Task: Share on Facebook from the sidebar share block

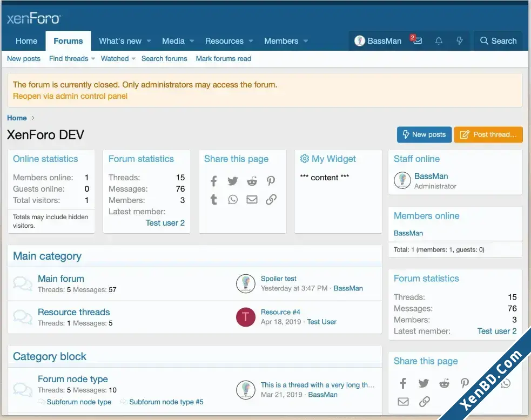Action: [x=403, y=383]
